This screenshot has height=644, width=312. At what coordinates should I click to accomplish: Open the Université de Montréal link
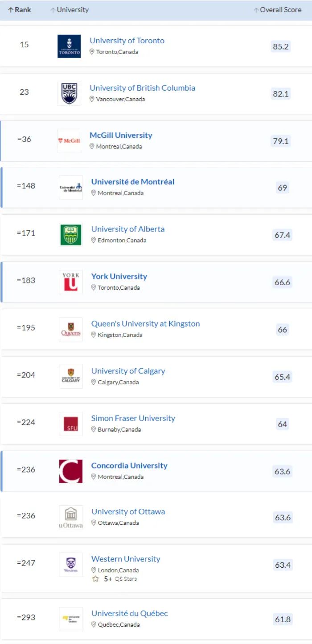tap(133, 182)
